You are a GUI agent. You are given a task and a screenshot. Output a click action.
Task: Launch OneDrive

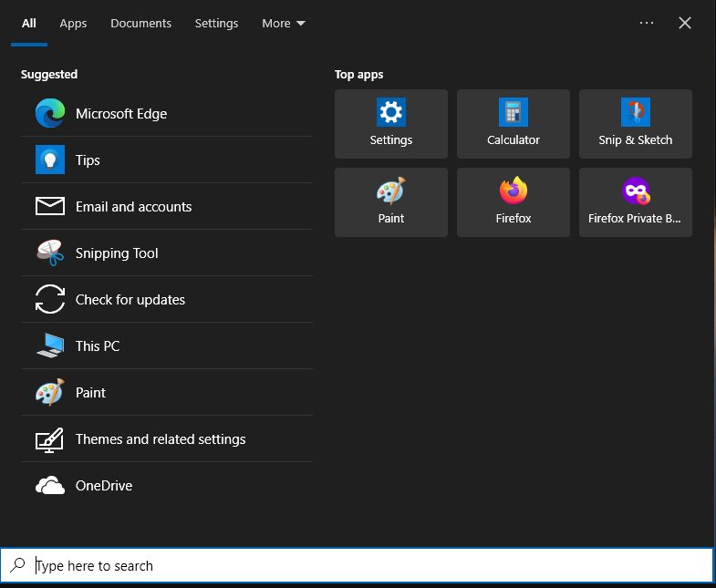(103, 486)
